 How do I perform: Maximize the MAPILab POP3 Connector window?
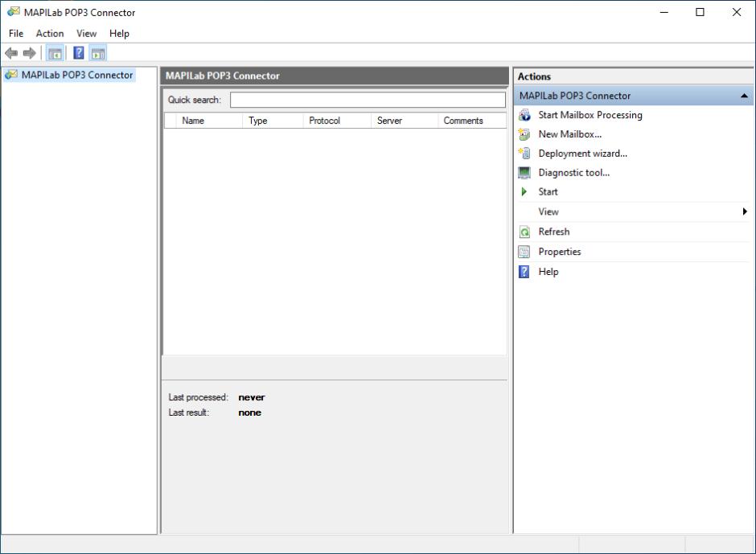[x=700, y=12]
